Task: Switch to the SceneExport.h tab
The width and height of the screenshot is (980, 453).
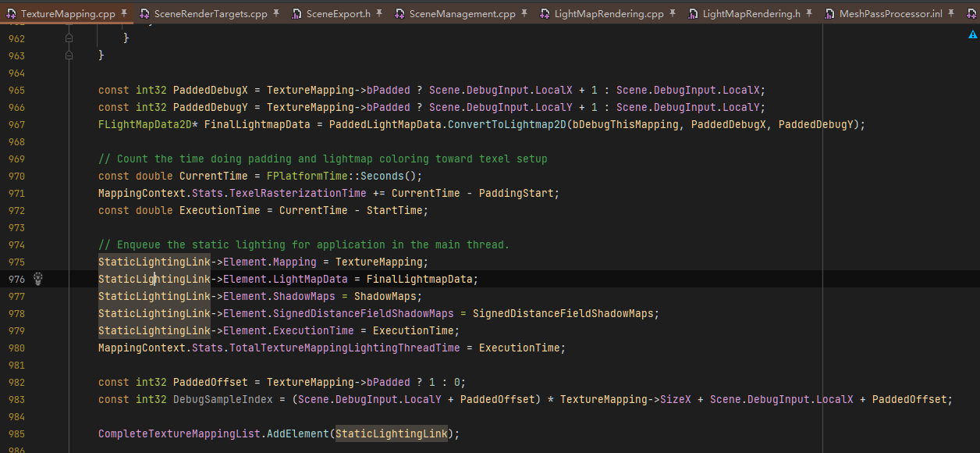Action: pyautogui.click(x=339, y=14)
